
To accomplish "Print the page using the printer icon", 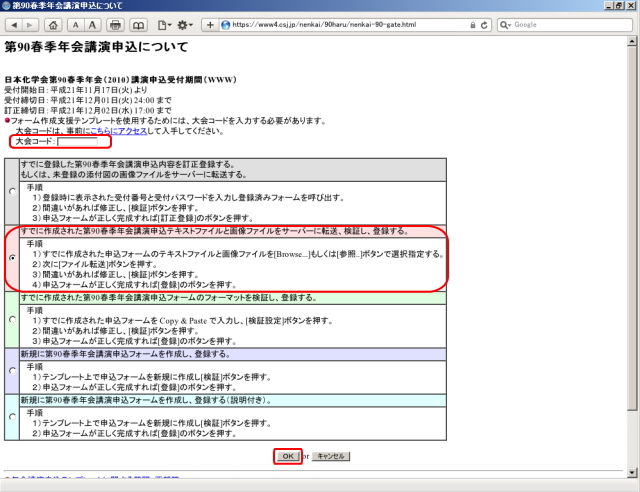I will (x=115, y=24).
